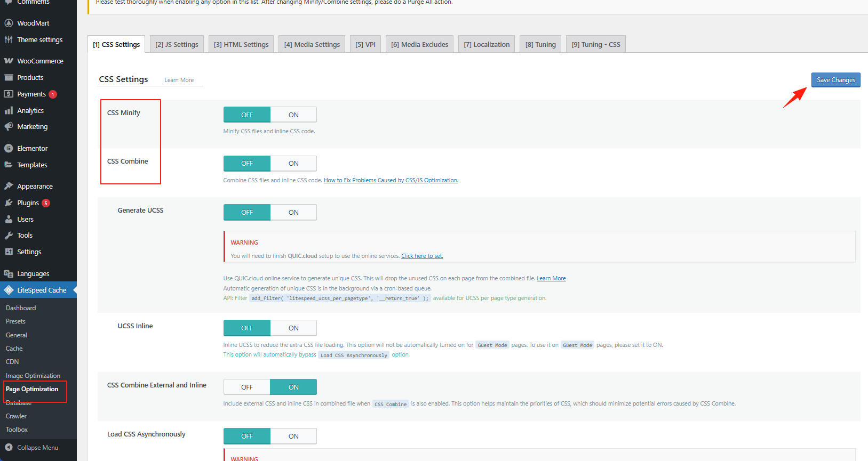The image size is (868, 461).
Task: Turn on CSS Combine External and Inline
Action: click(x=293, y=387)
